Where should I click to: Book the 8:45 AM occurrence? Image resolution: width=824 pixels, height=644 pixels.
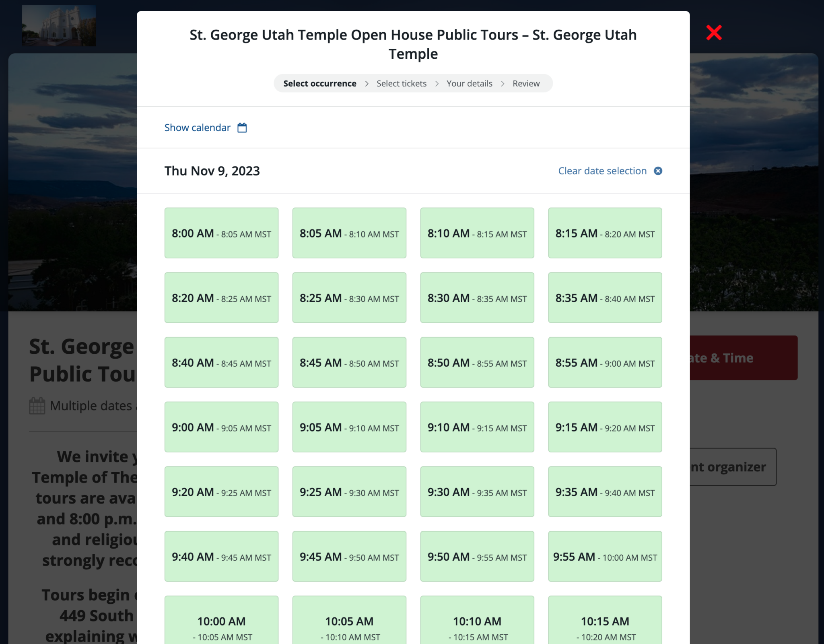pyautogui.click(x=349, y=362)
